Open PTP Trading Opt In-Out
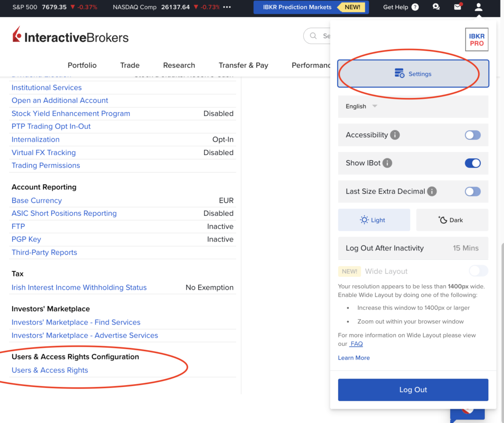Viewport: 504px width, 423px height. coord(51,126)
